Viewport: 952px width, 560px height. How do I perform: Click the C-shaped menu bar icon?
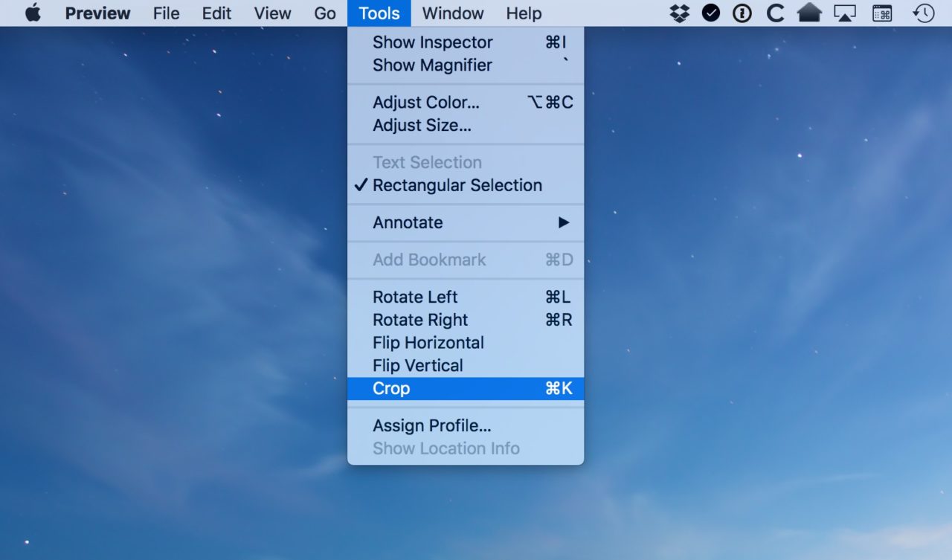(775, 13)
